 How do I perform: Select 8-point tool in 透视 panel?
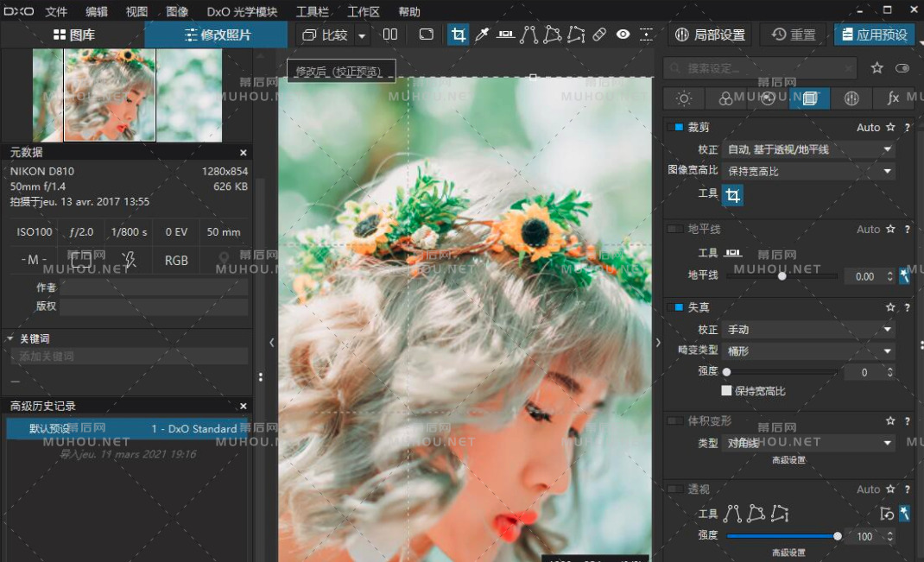(x=780, y=514)
